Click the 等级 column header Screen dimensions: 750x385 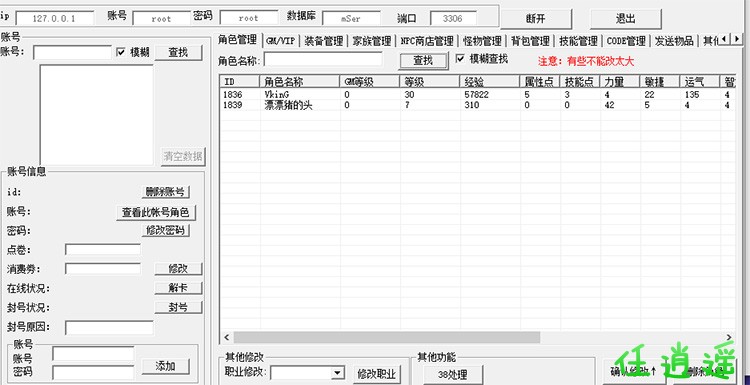(430, 82)
